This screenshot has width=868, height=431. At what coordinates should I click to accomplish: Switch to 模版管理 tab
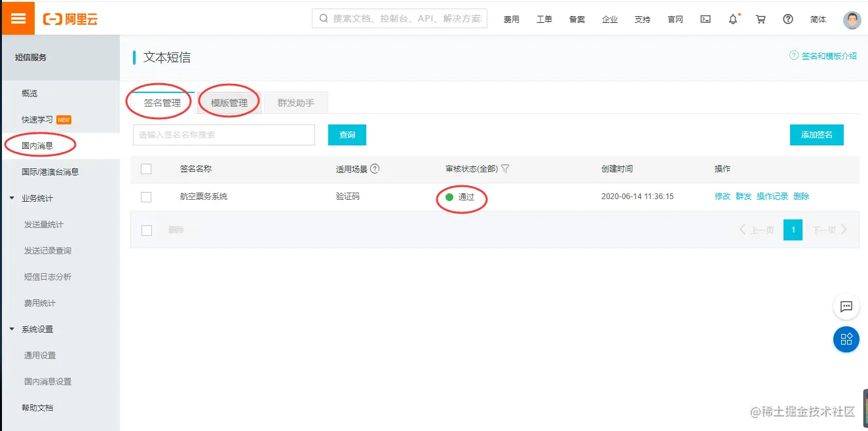229,103
